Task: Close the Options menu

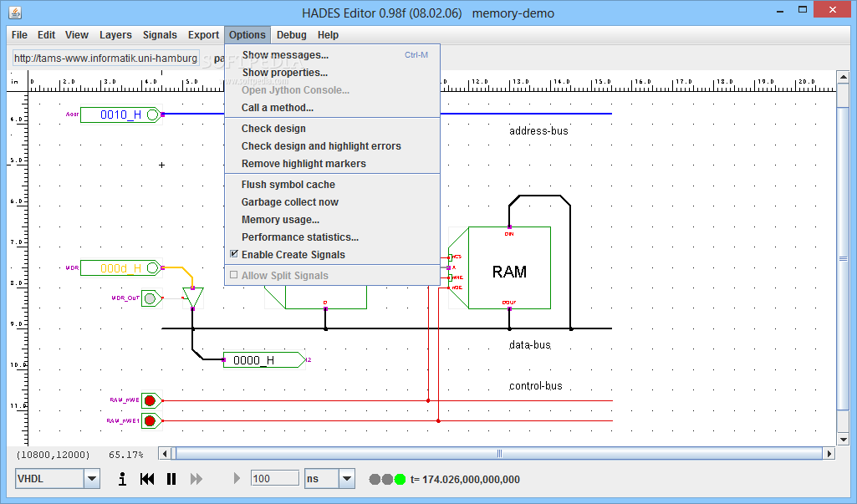Action: pos(247,35)
